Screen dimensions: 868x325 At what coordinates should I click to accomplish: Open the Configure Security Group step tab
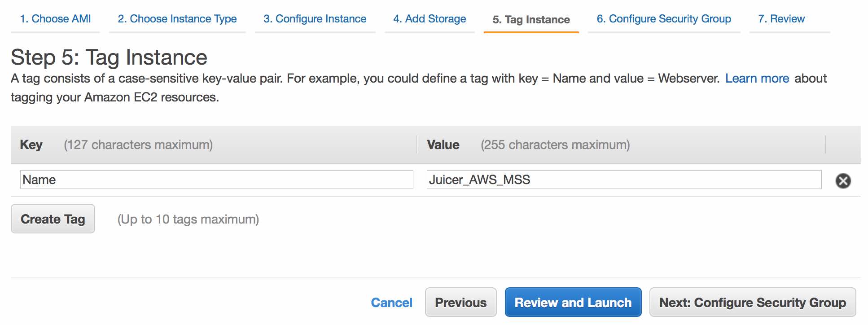[664, 19]
